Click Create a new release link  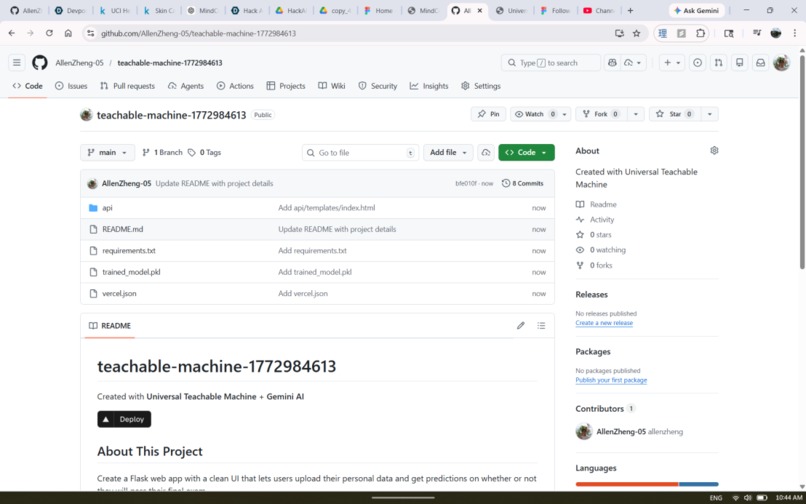(604, 323)
